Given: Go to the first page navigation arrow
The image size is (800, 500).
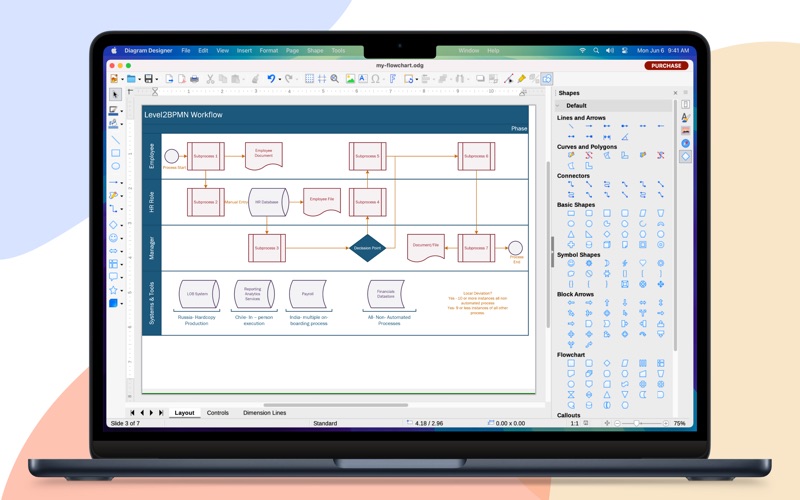Looking at the screenshot, I should [132, 413].
